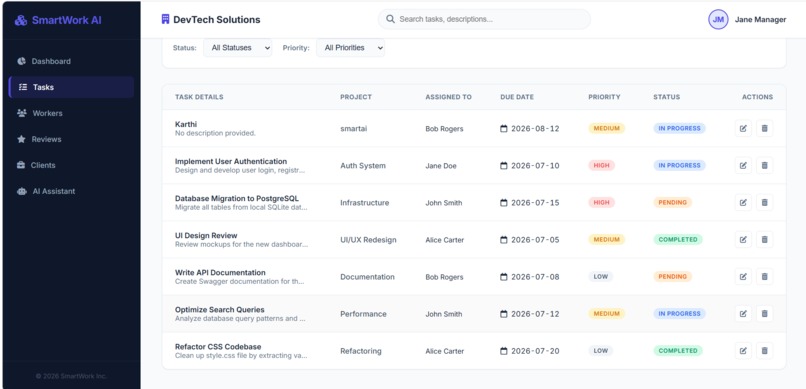Click the Documentation project cell
The width and height of the screenshot is (806, 389).
tap(367, 276)
